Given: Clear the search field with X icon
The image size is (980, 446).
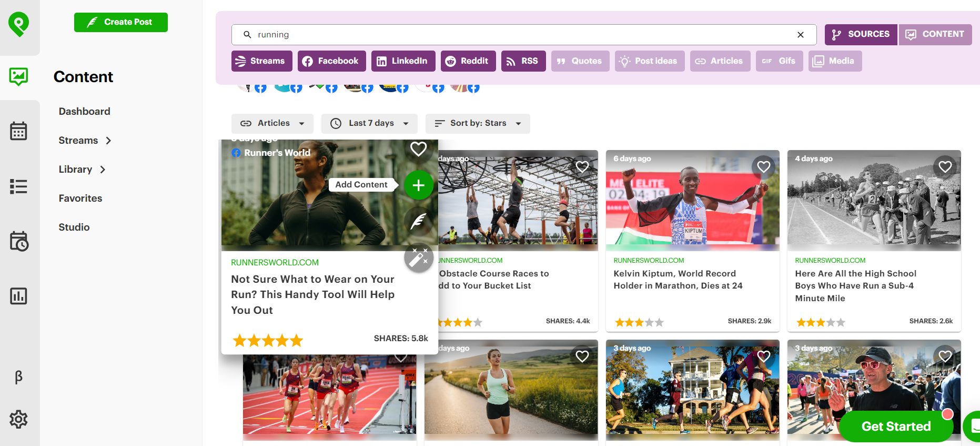Looking at the screenshot, I should (800, 35).
